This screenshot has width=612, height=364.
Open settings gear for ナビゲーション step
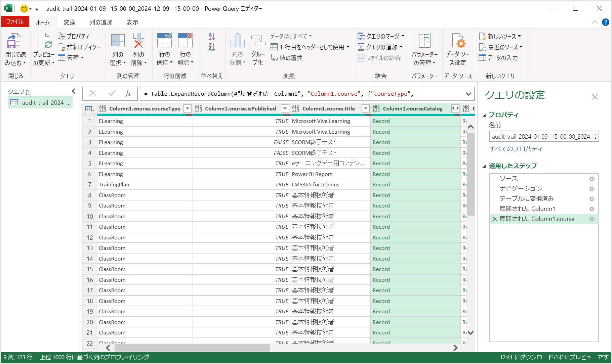pyautogui.click(x=592, y=189)
